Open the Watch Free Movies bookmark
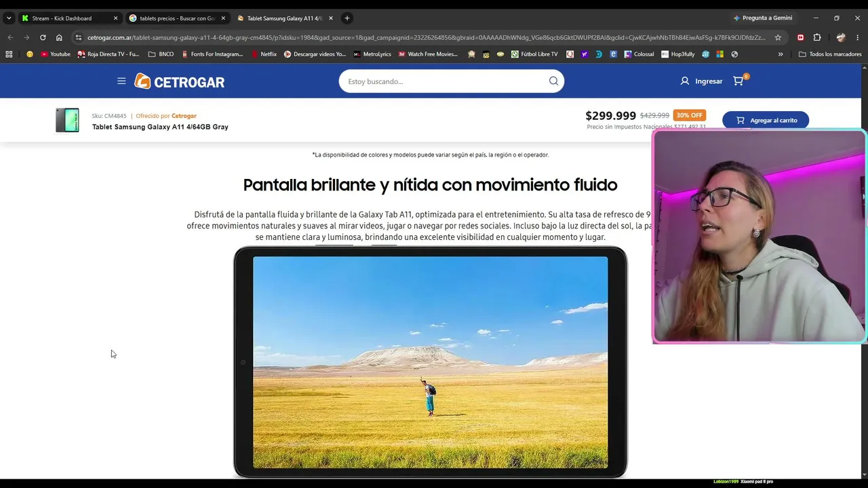Image resolution: width=868 pixels, height=488 pixels. [x=428, y=54]
